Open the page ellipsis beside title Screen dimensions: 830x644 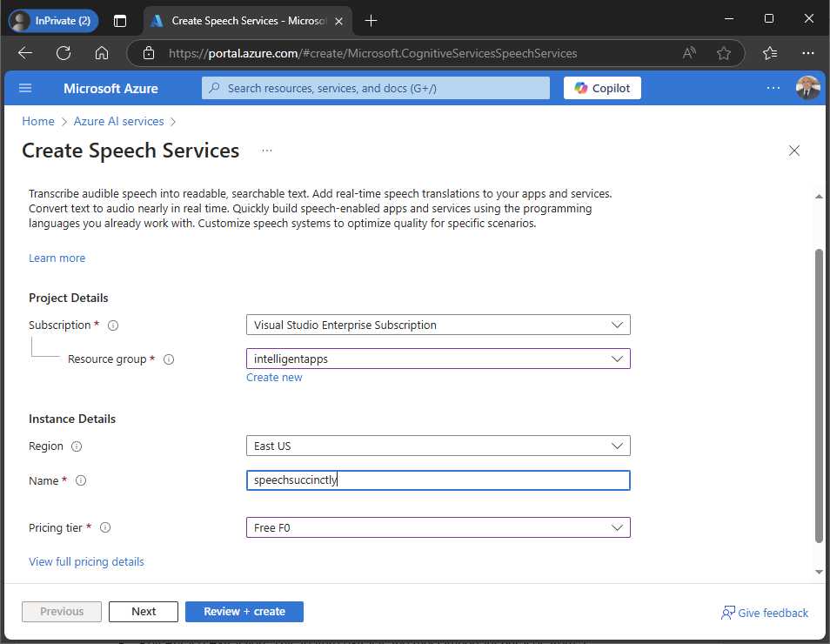click(x=267, y=151)
